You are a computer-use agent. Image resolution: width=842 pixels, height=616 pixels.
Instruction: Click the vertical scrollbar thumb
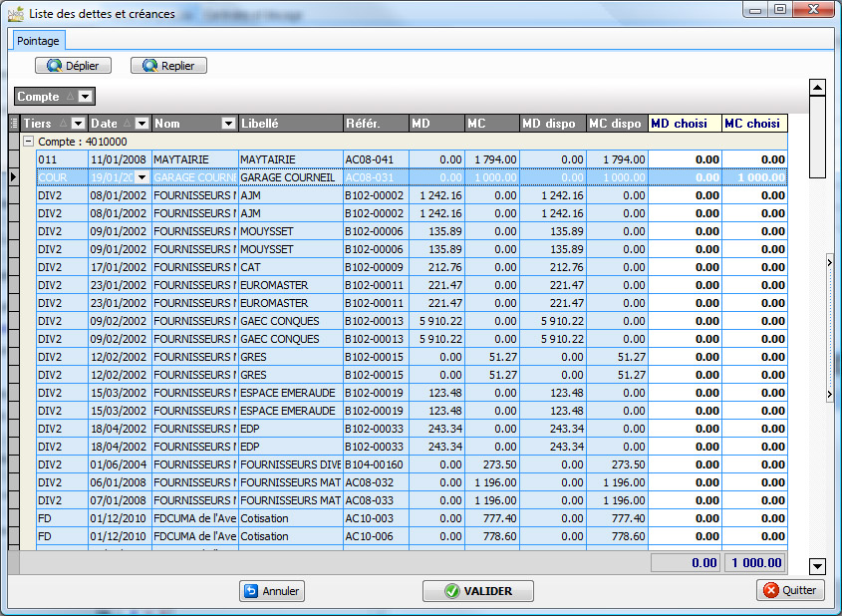click(x=817, y=137)
